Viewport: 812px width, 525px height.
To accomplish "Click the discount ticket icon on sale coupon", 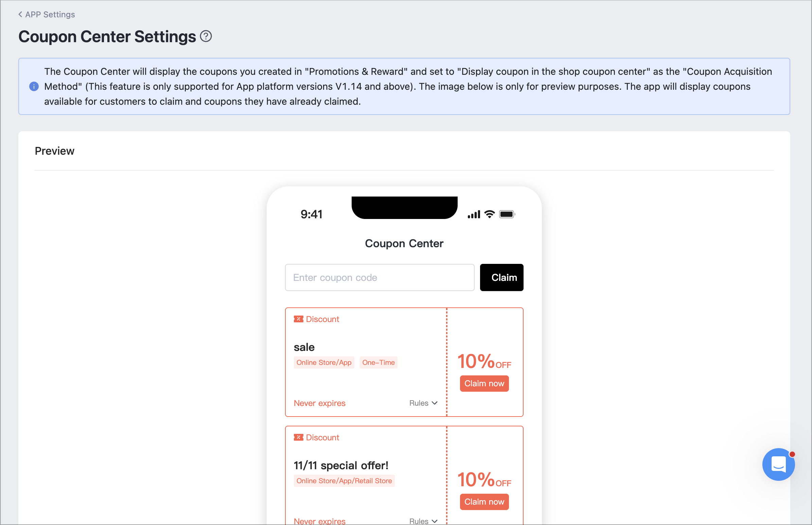I will click(x=298, y=319).
